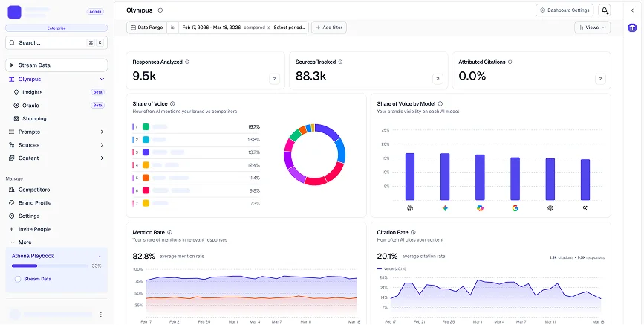Collapse the Athena Playbook panel
Image resolution: width=644 pixels, height=325 pixels.
coord(100,256)
